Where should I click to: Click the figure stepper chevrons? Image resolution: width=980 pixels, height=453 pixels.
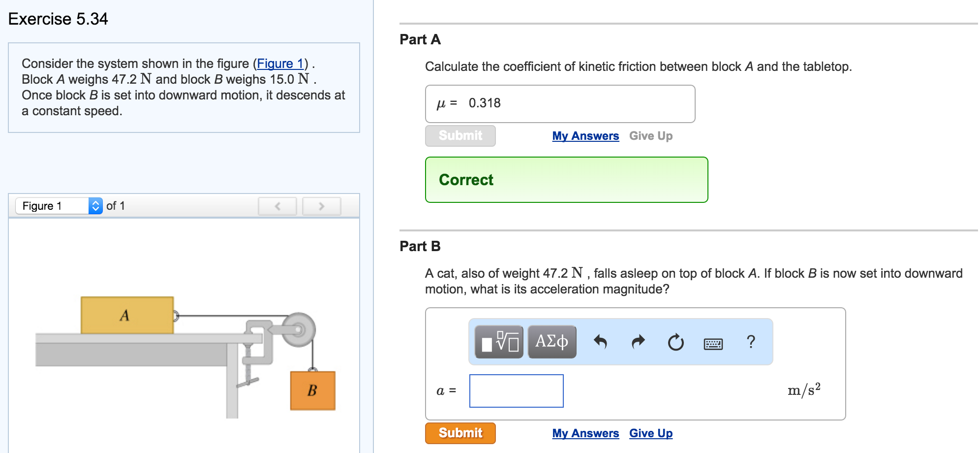tap(94, 205)
